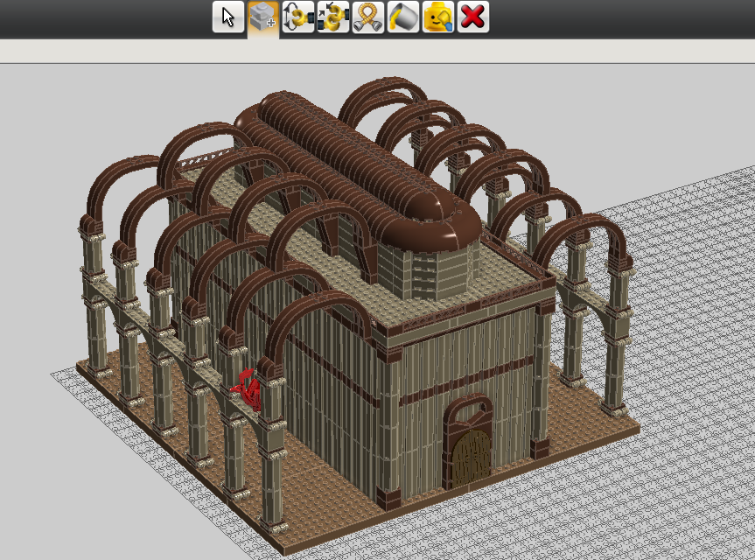Select the Flex tool with yellow hose

click(367, 17)
